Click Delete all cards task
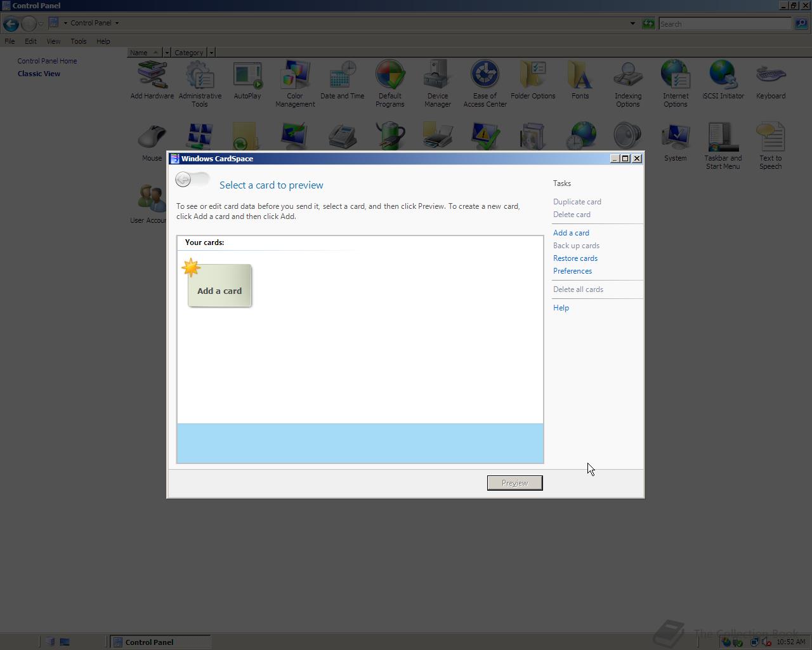The width and height of the screenshot is (812, 650). [x=578, y=289]
